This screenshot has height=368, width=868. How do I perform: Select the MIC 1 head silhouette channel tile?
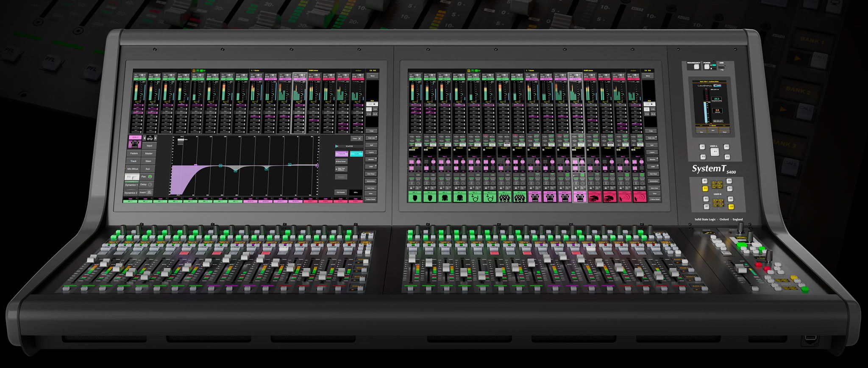[x=415, y=196]
